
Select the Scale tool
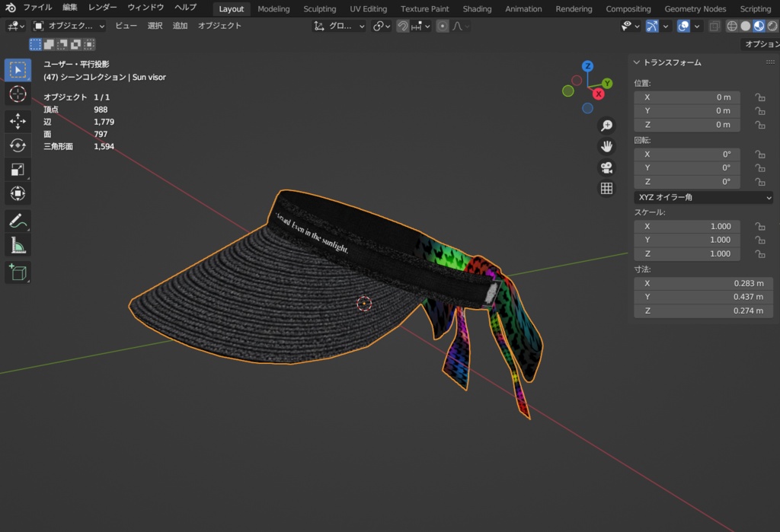click(x=18, y=170)
